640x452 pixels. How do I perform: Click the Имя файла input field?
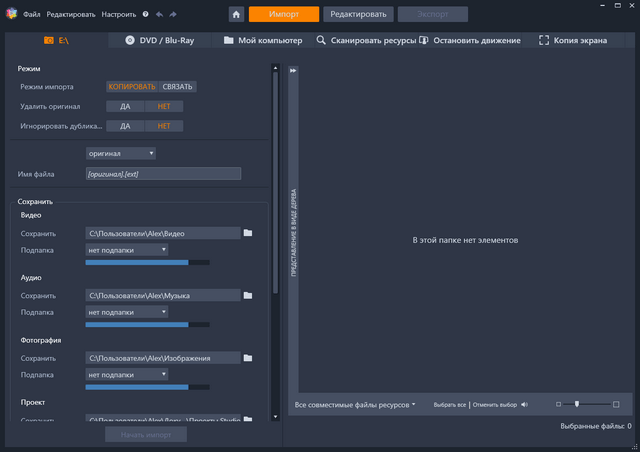(163, 174)
